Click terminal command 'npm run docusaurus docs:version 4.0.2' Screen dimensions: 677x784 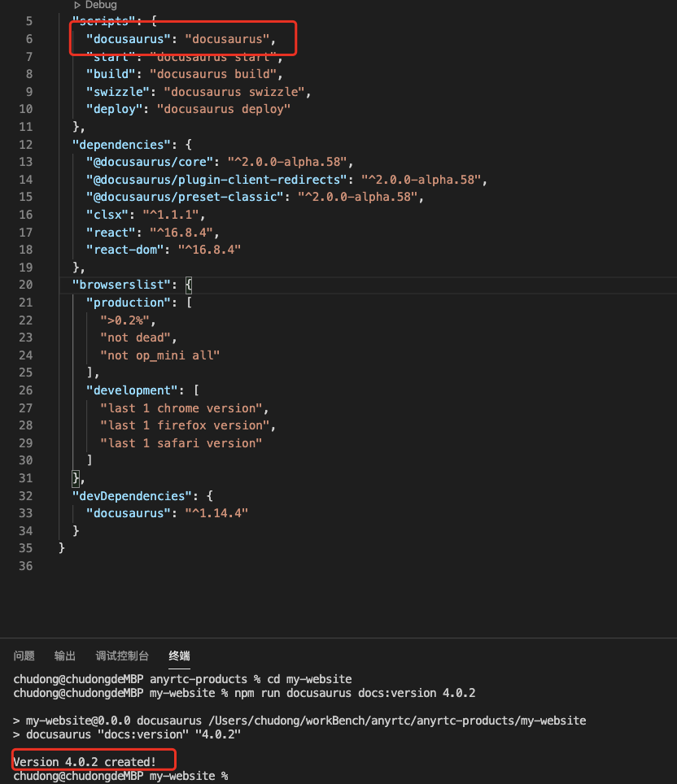pos(355,693)
